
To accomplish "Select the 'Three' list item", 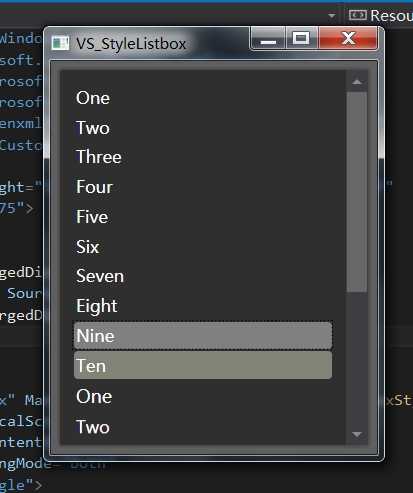I will point(203,157).
